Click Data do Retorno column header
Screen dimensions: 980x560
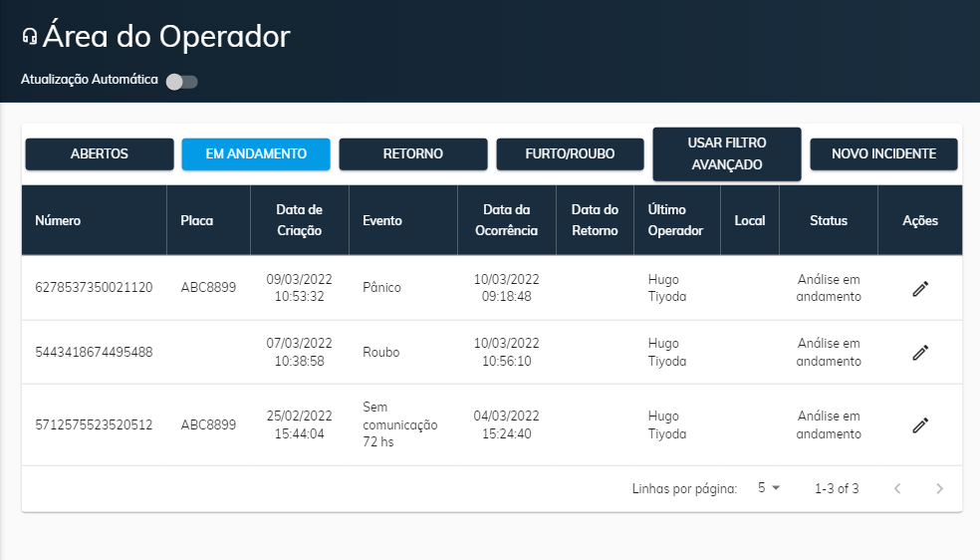tap(595, 220)
